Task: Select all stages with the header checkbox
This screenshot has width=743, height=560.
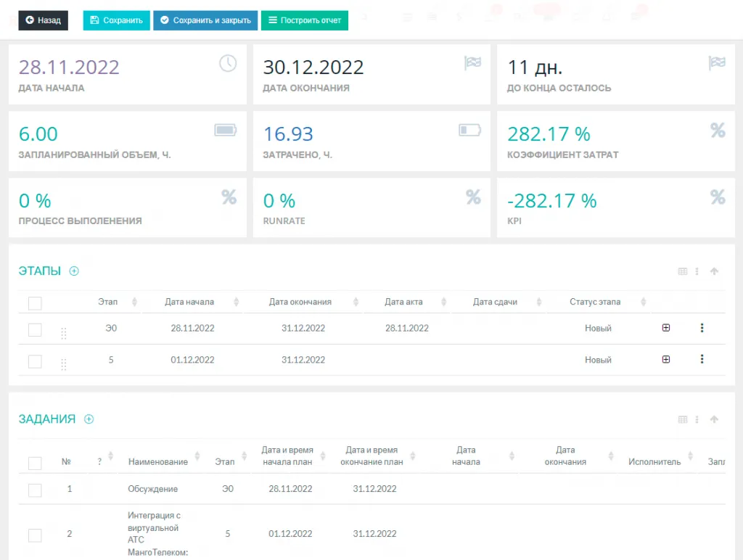Action: tap(35, 303)
